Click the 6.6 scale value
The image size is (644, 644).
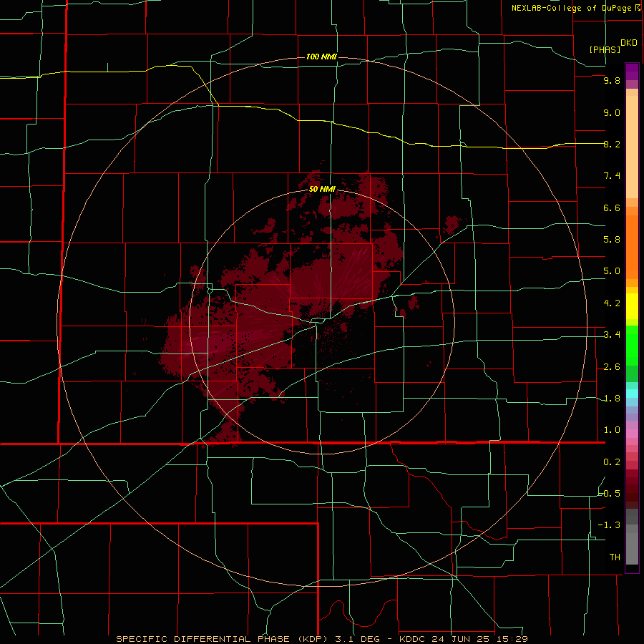[x=612, y=208]
